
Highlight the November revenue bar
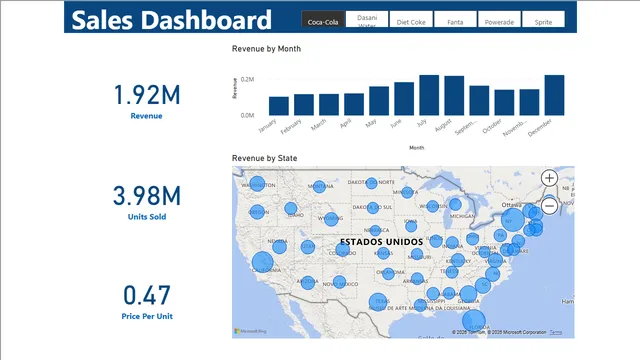[x=529, y=102]
